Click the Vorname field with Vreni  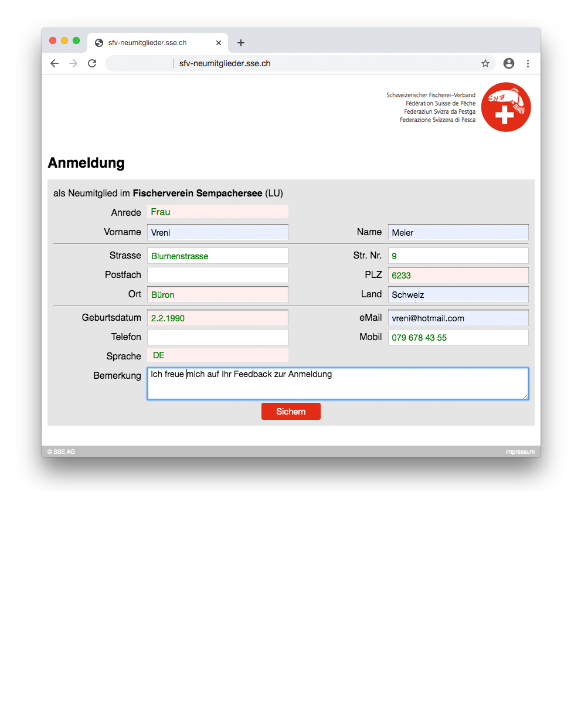217,232
